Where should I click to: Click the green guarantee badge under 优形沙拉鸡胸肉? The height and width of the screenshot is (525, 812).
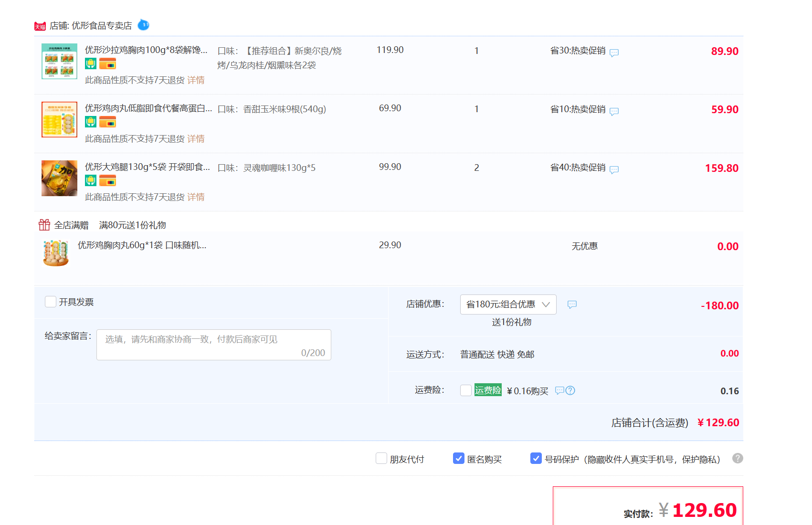(91, 63)
